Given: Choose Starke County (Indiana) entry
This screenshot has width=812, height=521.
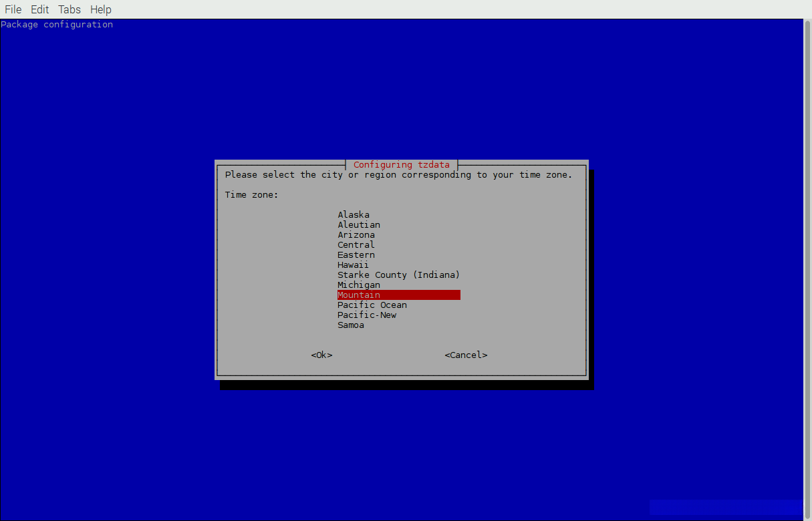Looking at the screenshot, I should click(x=399, y=275).
